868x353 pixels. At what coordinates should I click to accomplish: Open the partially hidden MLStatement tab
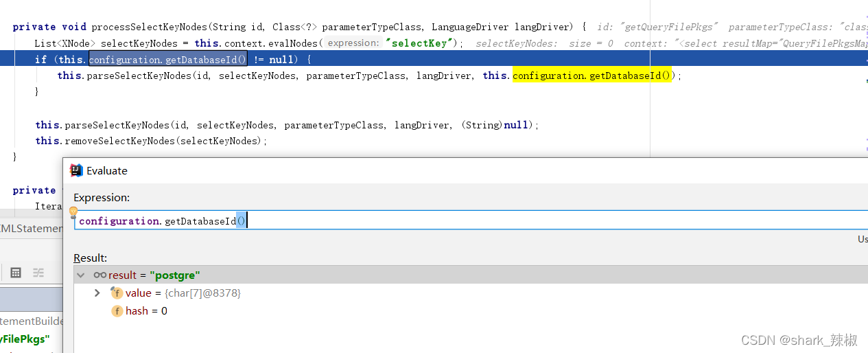(32, 228)
